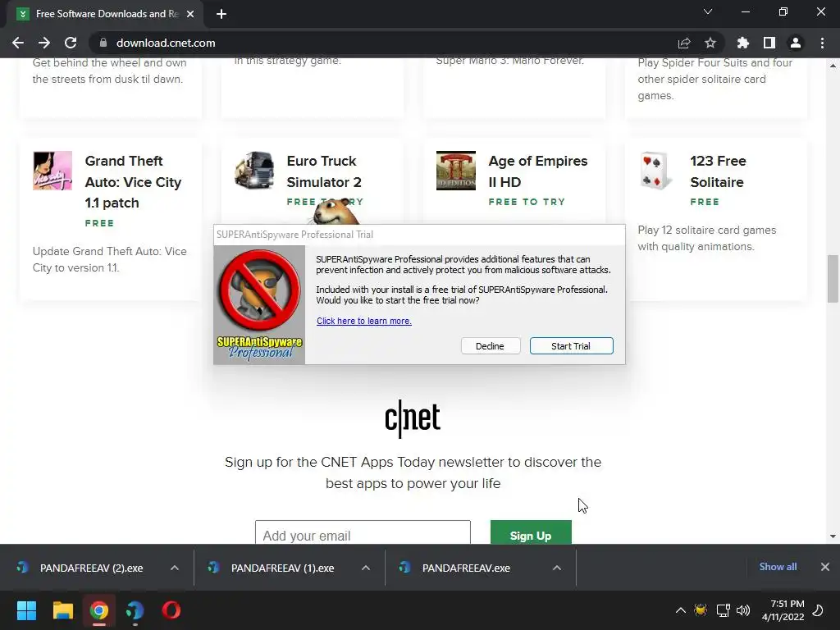
Task: Click 'Play 12 solitaire card games' description
Action: tap(706, 239)
